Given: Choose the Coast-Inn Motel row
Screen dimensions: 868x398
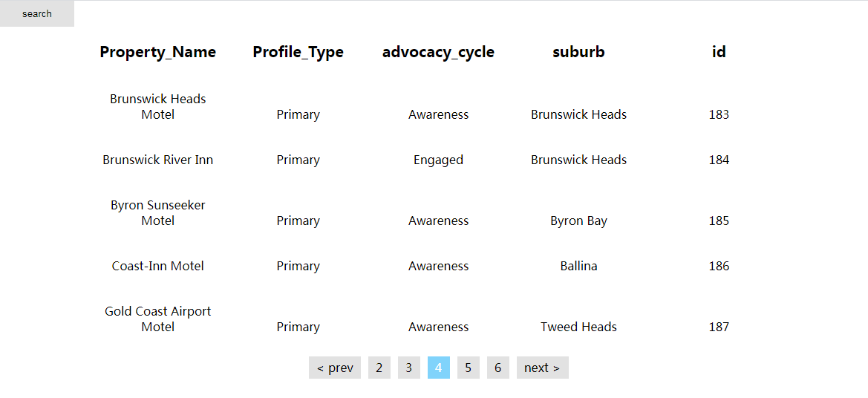Looking at the screenshot, I should coord(158,266).
